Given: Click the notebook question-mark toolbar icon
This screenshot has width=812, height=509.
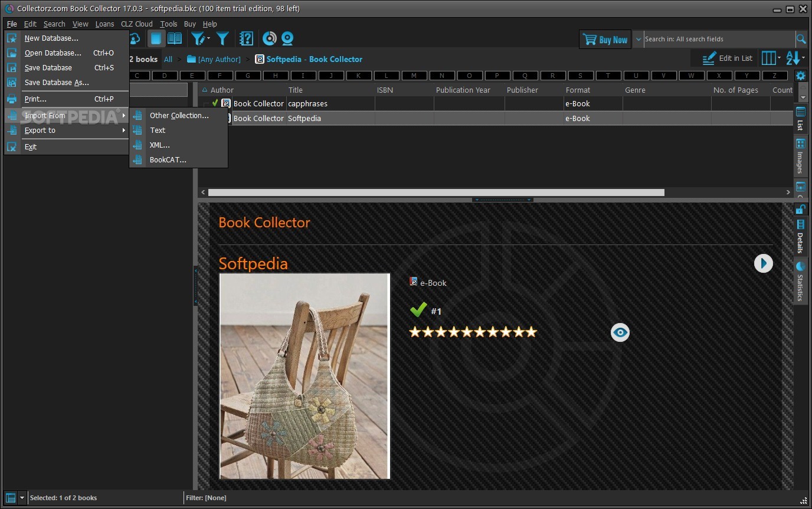Looking at the screenshot, I should click(246, 38).
